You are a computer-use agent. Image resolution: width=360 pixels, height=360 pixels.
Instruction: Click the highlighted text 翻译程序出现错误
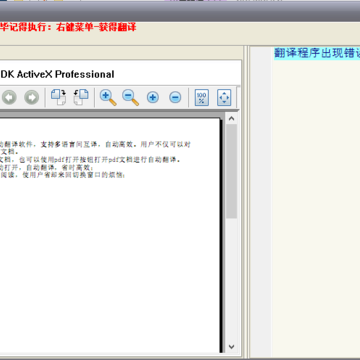tap(317, 53)
